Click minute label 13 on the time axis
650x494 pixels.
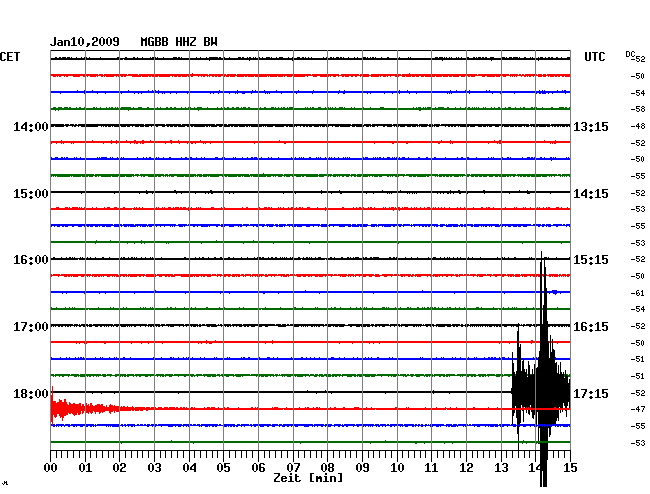501,468
